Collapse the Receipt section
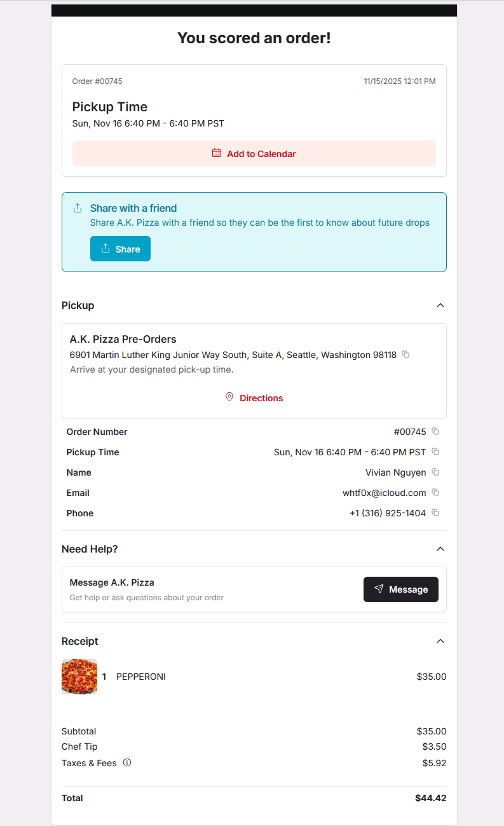Image resolution: width=504 pixels, height=826 pixels. tap(440, 641)
